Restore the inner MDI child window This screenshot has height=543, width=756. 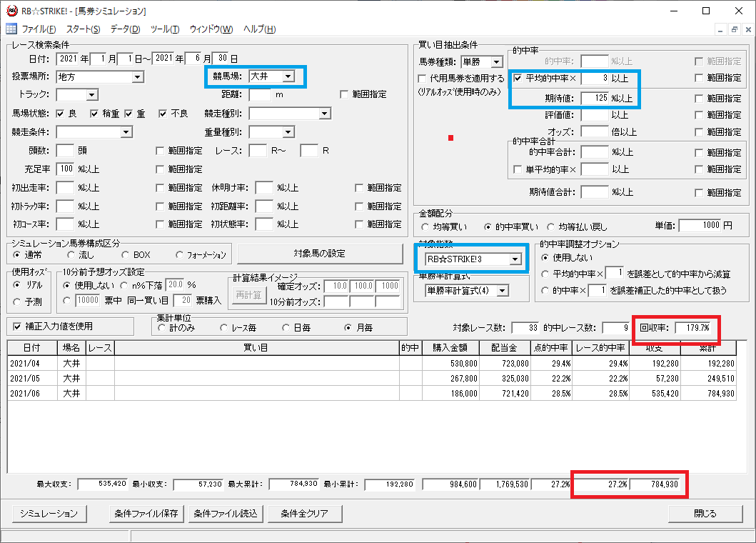(x=735, y=29)
